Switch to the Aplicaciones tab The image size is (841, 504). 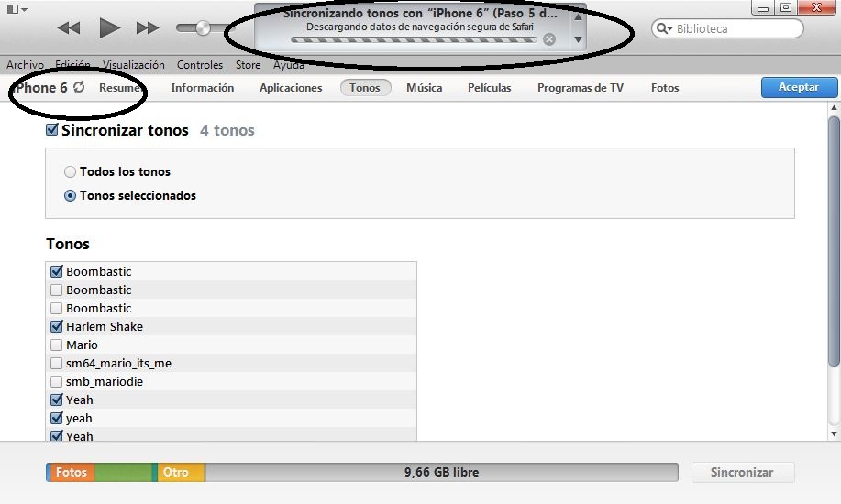point(291,87)
